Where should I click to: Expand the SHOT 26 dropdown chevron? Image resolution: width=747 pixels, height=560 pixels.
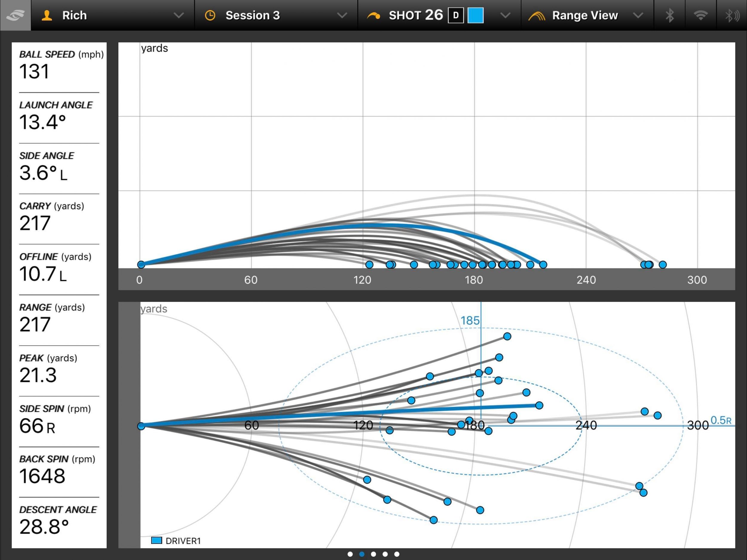tap(505, 15)
